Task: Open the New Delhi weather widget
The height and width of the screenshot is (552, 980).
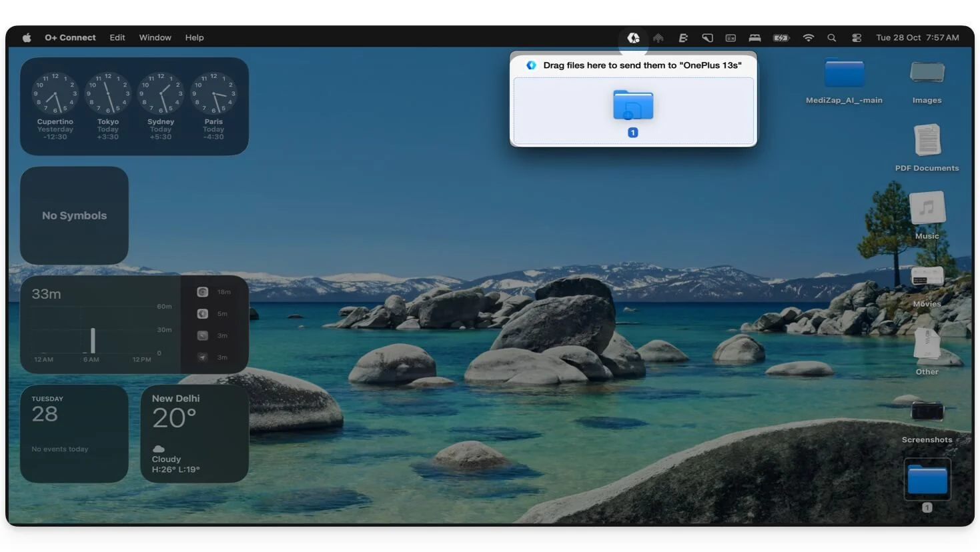Action: pyautogui.click(x=194, y=433)
